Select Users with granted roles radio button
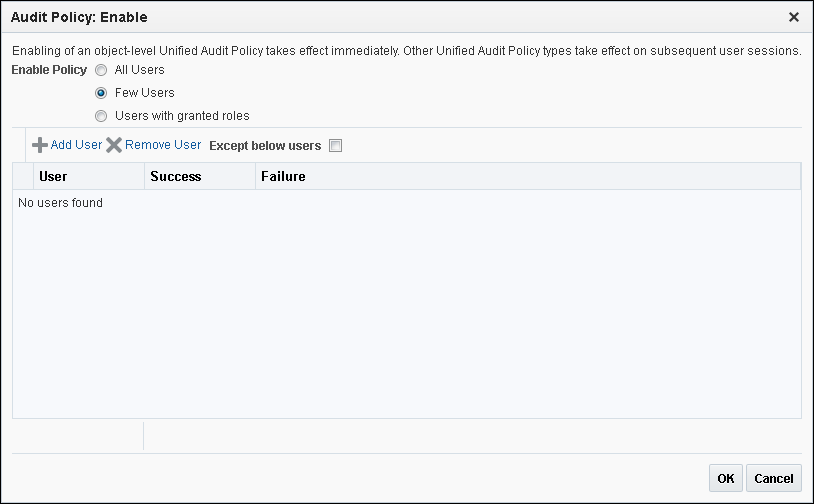The height and width of the screenshot is (504, 814). tap(101, 116)
